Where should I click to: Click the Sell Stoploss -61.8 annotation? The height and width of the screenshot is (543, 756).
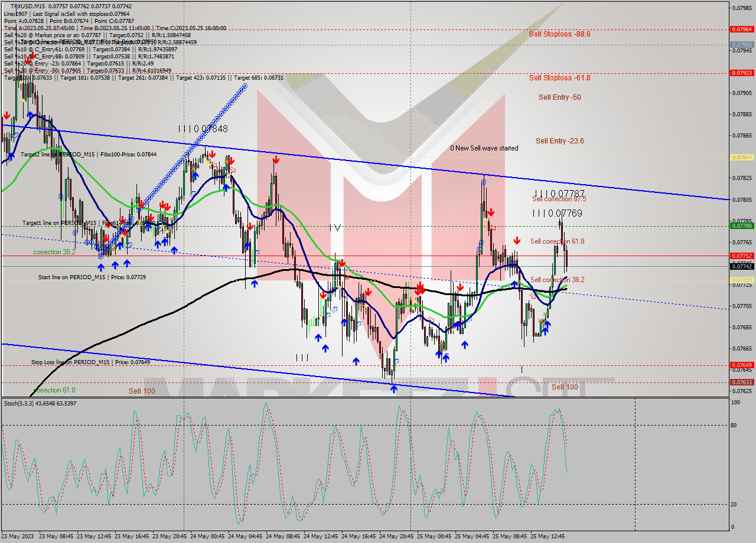pos(560,77)
